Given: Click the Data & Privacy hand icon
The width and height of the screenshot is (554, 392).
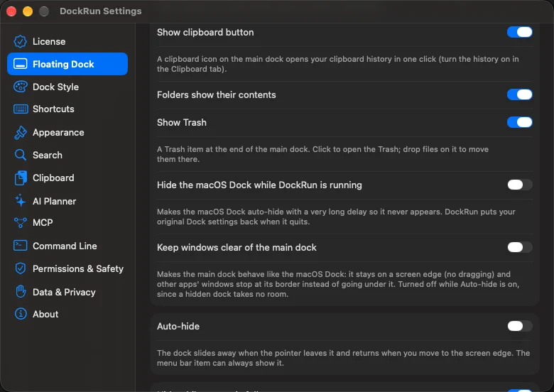Looking at the screenshot, I should (21, 292).
